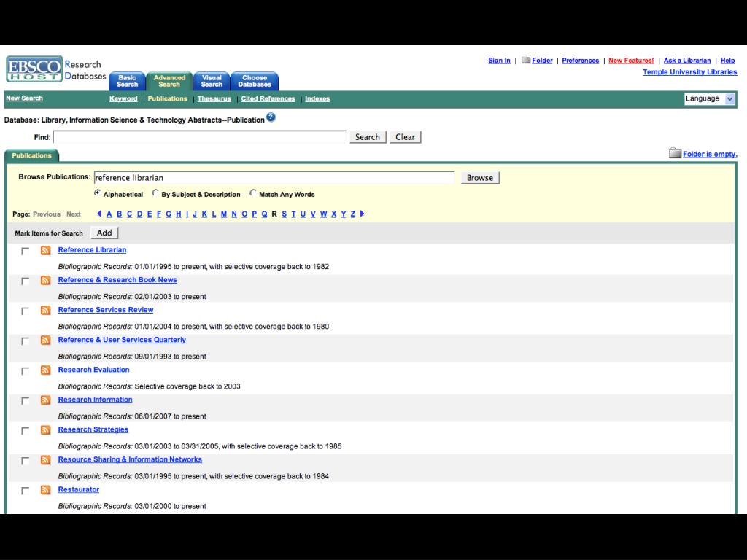The height and width of the screenshot is (560, 747).
Task: Click the folder icon beside Folder is empty
Action: [675, 153]
